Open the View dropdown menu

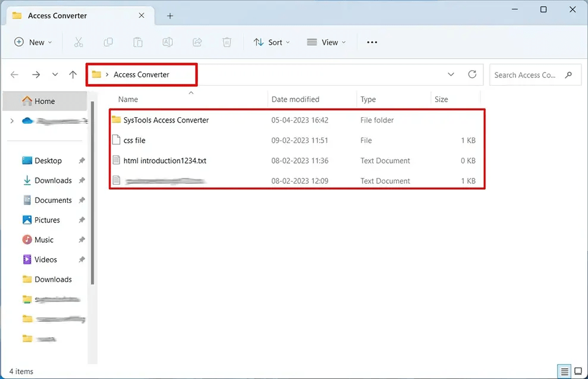click(x=326, y=42)
